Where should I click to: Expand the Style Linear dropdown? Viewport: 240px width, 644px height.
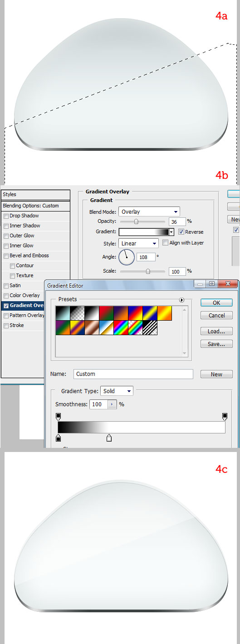tap(138, 243)
